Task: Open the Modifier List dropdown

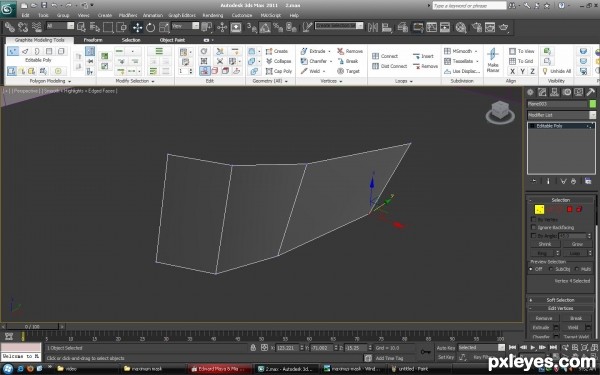Action: click(x=561, y=115)
